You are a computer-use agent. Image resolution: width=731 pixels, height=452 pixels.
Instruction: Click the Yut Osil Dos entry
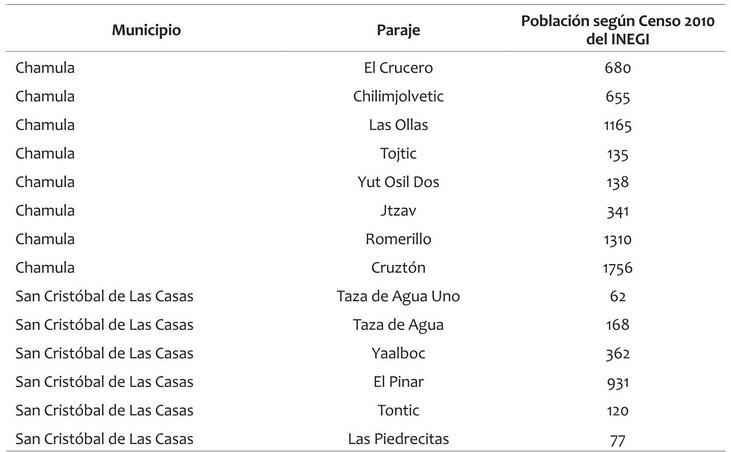click(398, 182)
